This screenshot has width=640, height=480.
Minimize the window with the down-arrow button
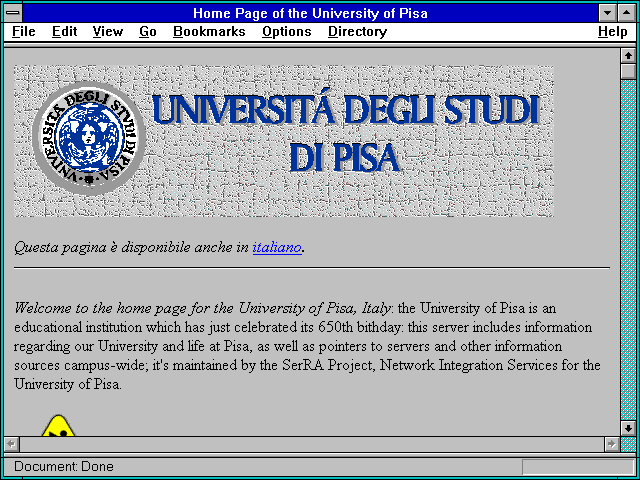point(608,13)
